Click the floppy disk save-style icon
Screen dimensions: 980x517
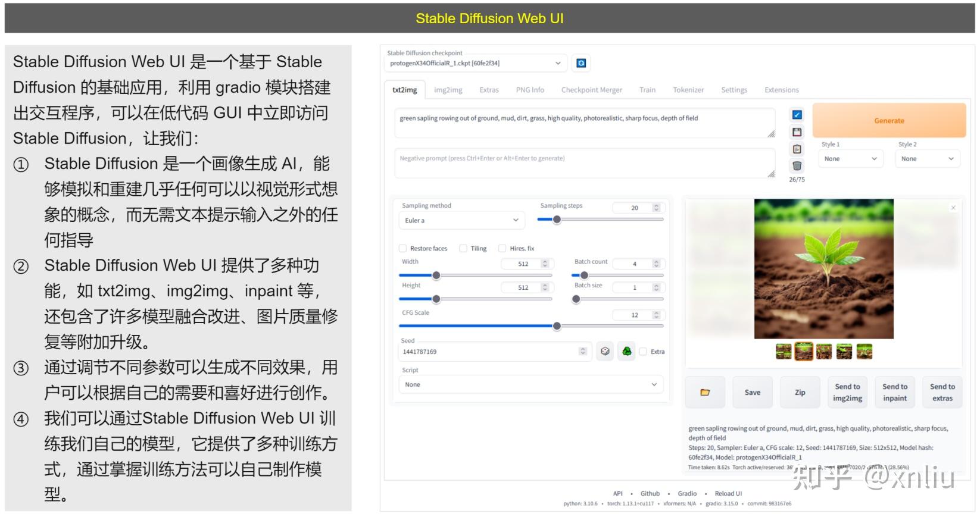[x=797, y=132]
